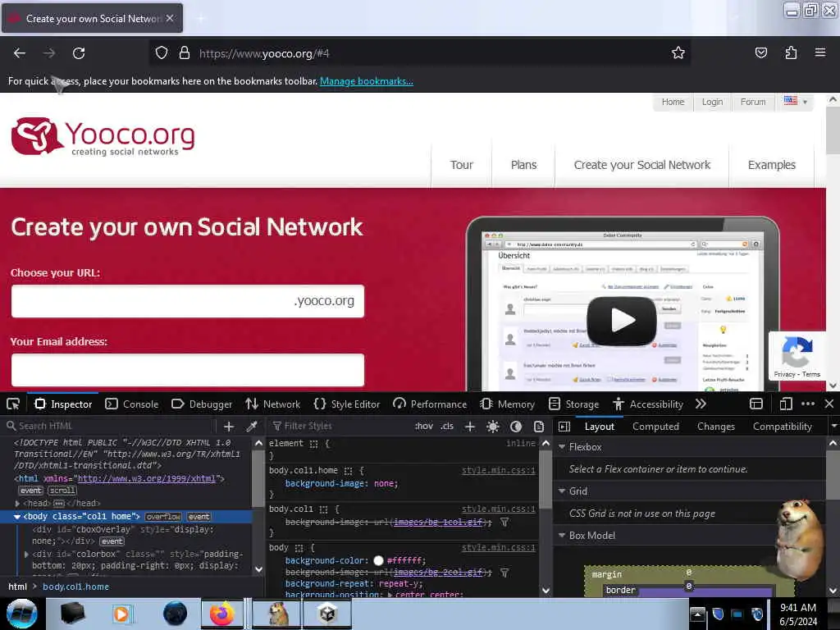The image size is (840, 630).
Task: Add a new node in the HTML tree
Action: tap(229, 427)
